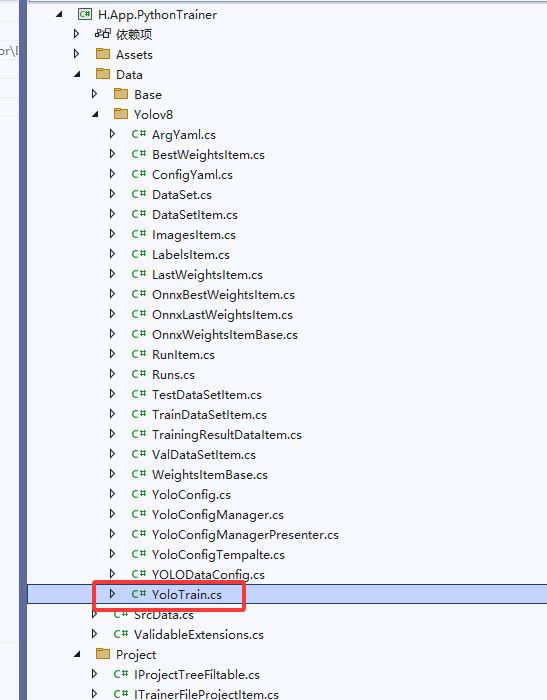547x700 pixels.
Task: Click the C# icon beside YoloConfig.cs
Action: tap(139, 494)
